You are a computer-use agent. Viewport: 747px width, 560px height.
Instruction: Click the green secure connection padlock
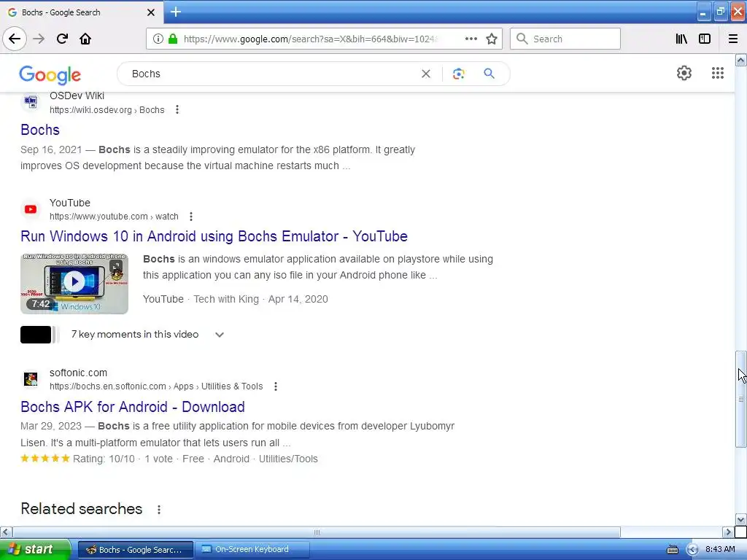pyautogui.click(x=173, y=39)
